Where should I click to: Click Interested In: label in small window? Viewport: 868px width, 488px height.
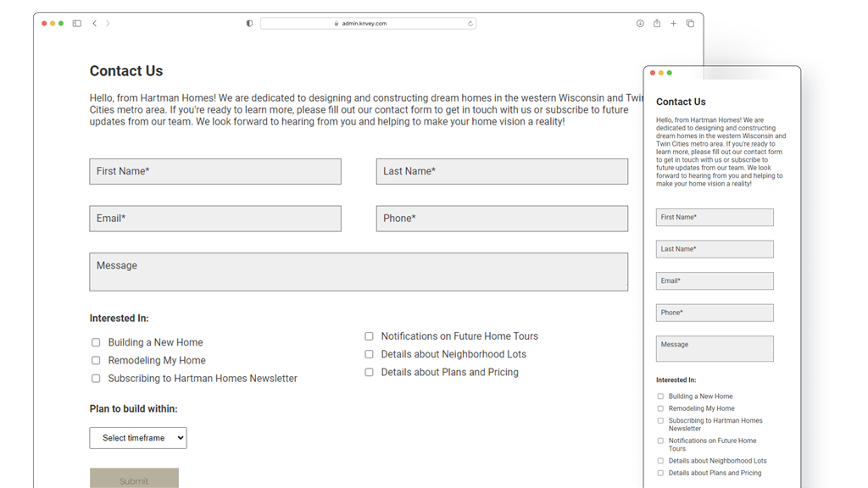point(676,380)
